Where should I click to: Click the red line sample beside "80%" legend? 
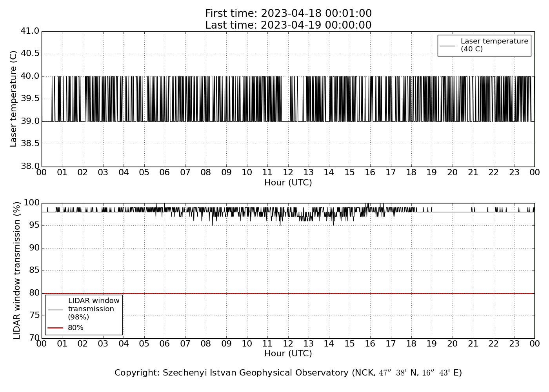[x=55, y=328]
